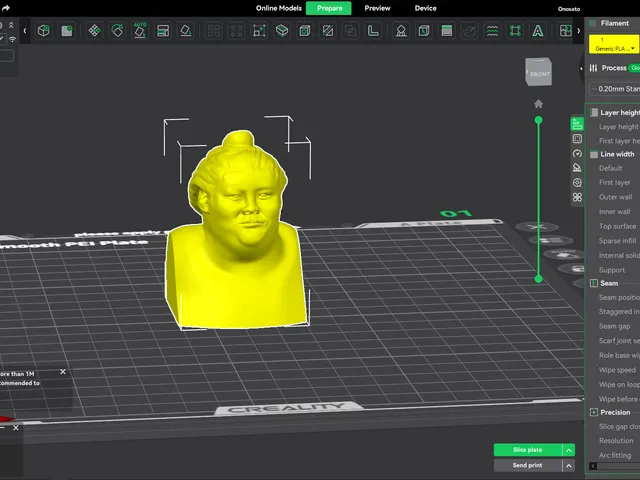Click the Outer wall setting row
The width and height of the screenshot is (640, 480).
pyautogui.click(x=614, y=197)
